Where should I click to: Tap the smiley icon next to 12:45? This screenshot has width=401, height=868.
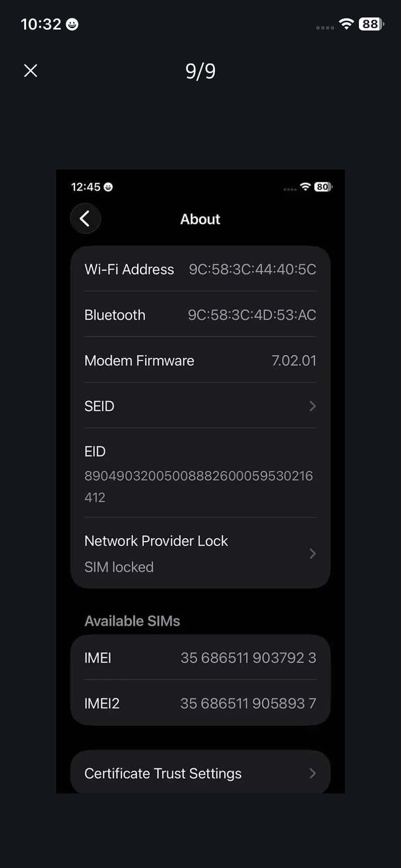108,187
